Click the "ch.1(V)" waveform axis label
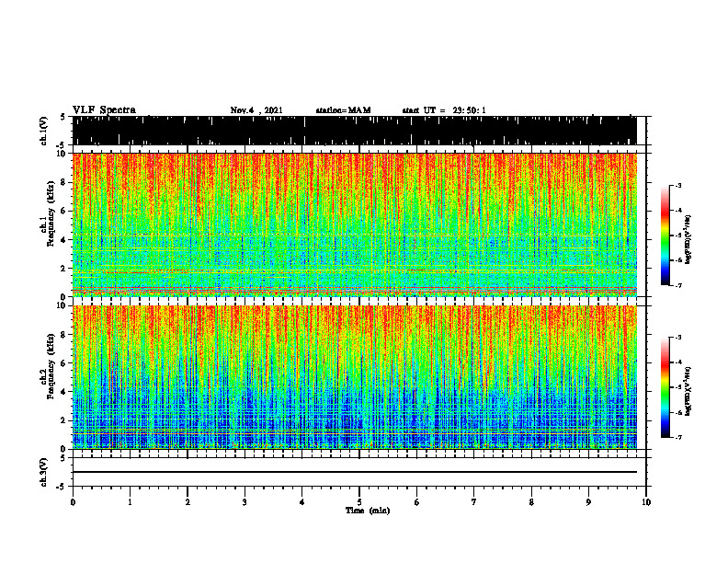728x563 pixels. [44, 131]
